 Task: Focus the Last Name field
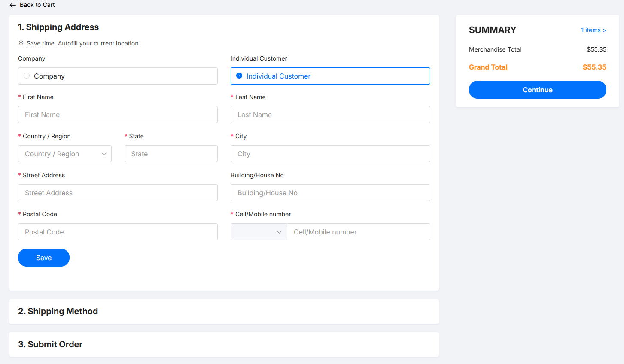click(x=330, y=115)
